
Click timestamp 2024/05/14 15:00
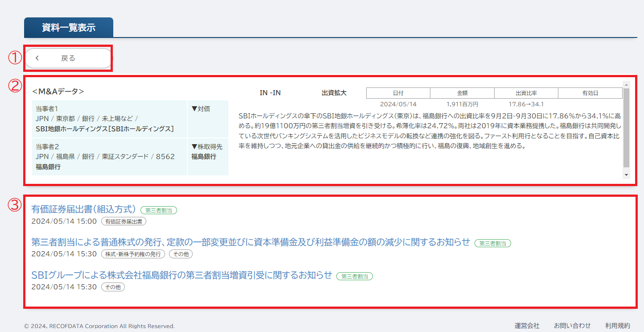tap(64, 221)
